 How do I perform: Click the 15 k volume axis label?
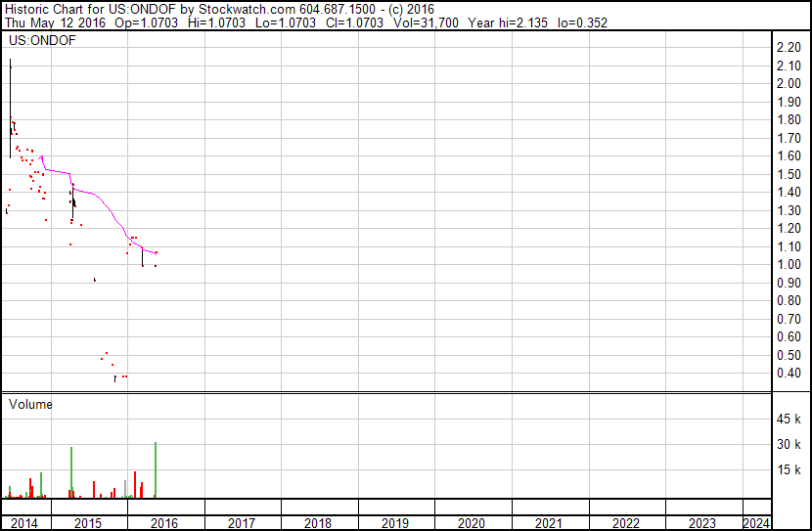pyautogui.click(x=789, y=470)
